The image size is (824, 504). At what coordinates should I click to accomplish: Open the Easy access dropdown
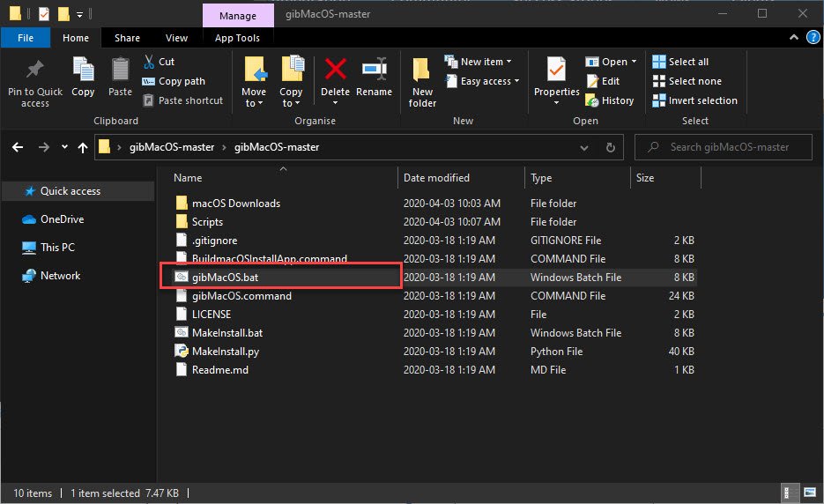pyautogui.click(x=482, y=81)
